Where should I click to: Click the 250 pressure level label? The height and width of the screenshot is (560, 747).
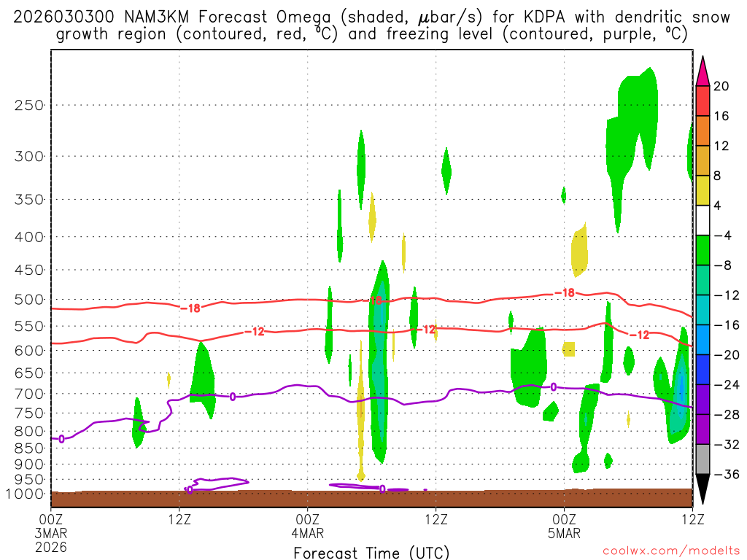pyautogui.click(x=29, y=105)
